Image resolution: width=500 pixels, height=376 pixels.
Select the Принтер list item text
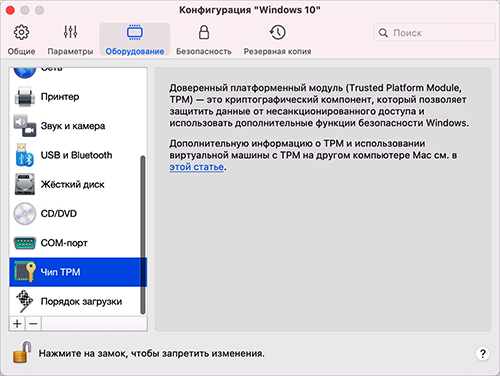click(60, 97)
